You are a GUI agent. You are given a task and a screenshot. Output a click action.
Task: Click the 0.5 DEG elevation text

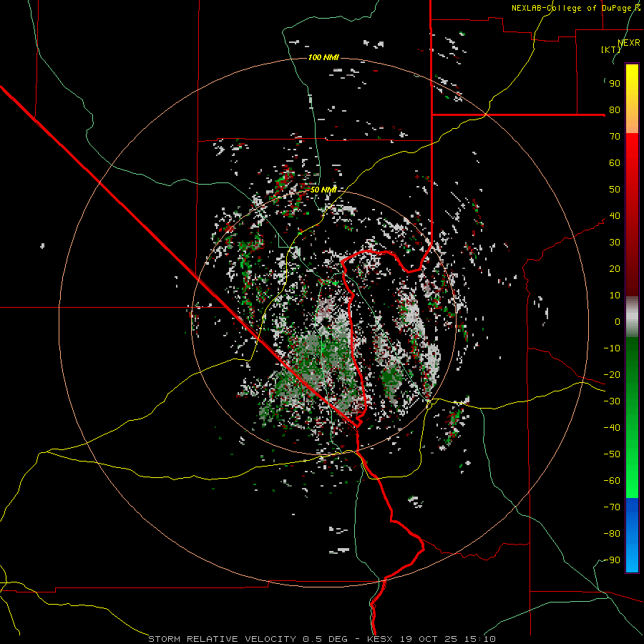[x=325, y=639]
